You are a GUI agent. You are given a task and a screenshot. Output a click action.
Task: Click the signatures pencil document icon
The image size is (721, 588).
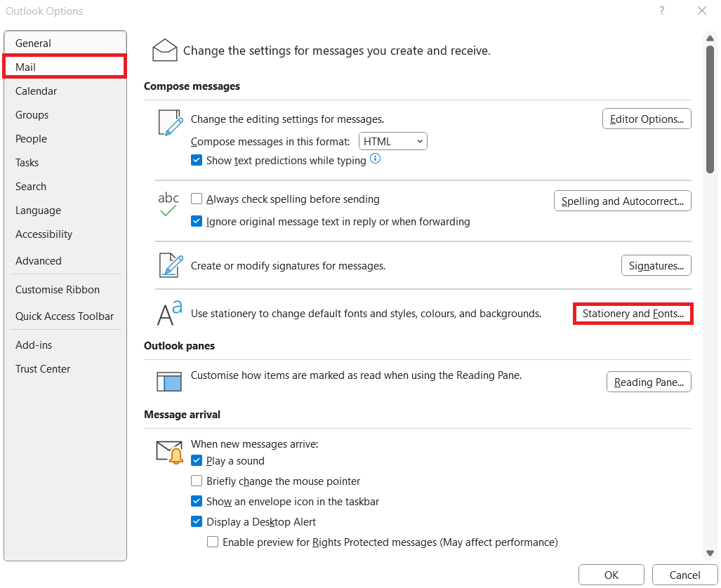[x=171, y=265]
